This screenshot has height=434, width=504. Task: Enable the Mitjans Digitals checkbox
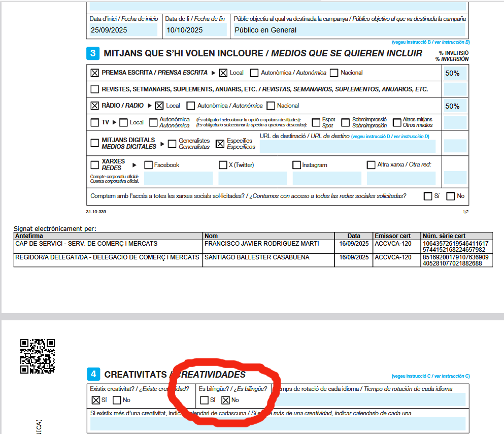(94, 143)
